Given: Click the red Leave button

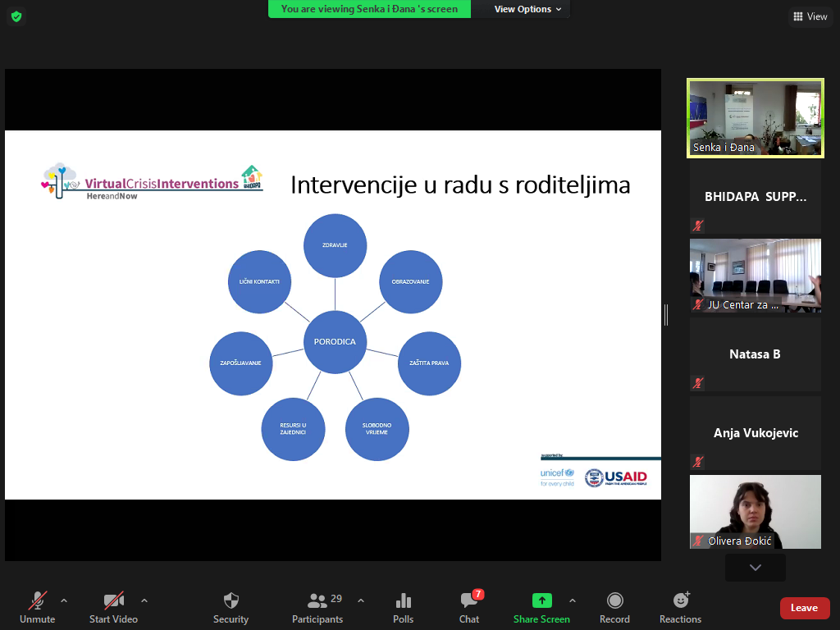Looking at the screenshot, I should point(804,608).
